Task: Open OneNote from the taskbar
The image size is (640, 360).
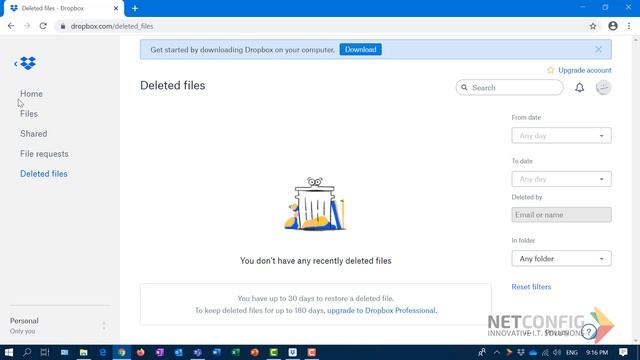Action: coord(160,352)
